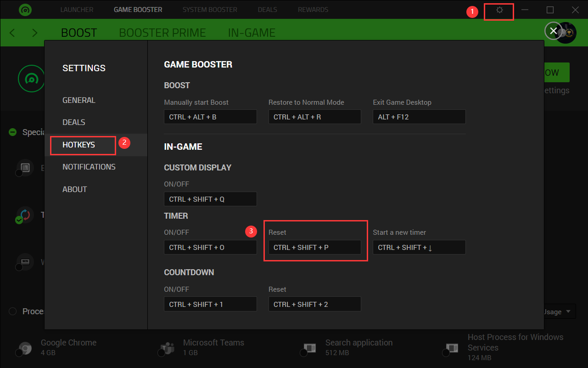Select the BOOST sub-tab
Screen dimensions: 588x368
point(79,33)
